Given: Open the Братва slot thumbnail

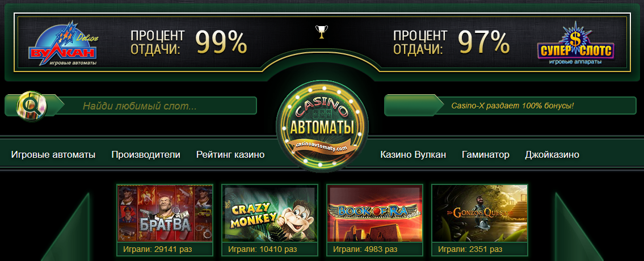Looking at the screenshot, I should [x=165, y=214].
